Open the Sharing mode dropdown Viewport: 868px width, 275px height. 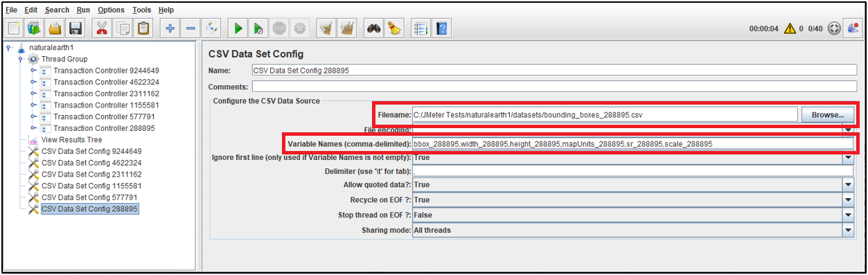coord(847,230)
